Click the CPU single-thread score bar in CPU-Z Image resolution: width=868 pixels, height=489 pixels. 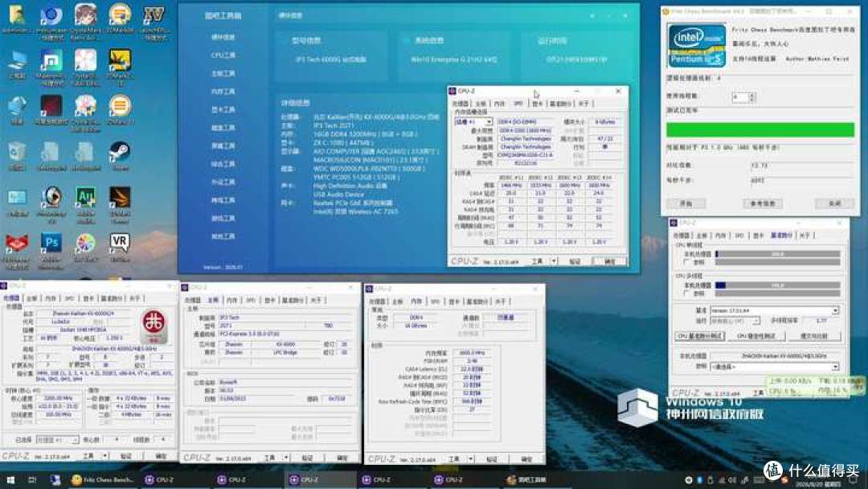pyautogui.click(x=778, y=254)
